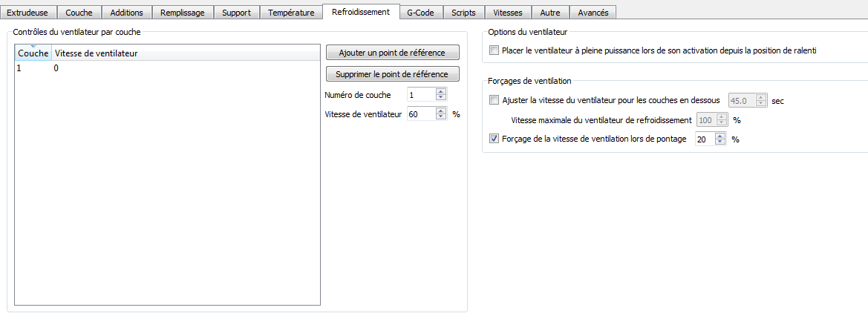The height and width of the screenshot is (316, 868).
Task: Decrease the Numéro de couche spinner value
Action: [x=440, y=98]
